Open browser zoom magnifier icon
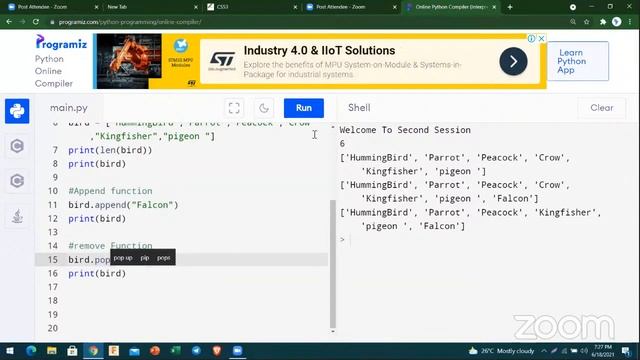 click(x=573, y=22)
